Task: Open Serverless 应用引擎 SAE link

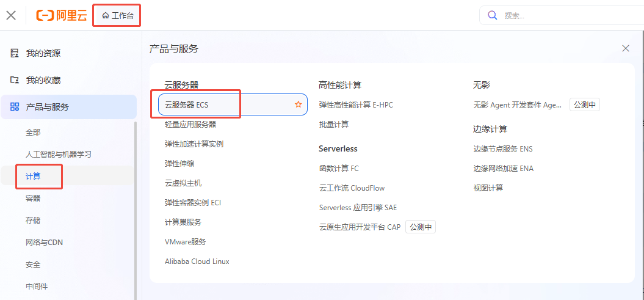Action: point(358,208)
